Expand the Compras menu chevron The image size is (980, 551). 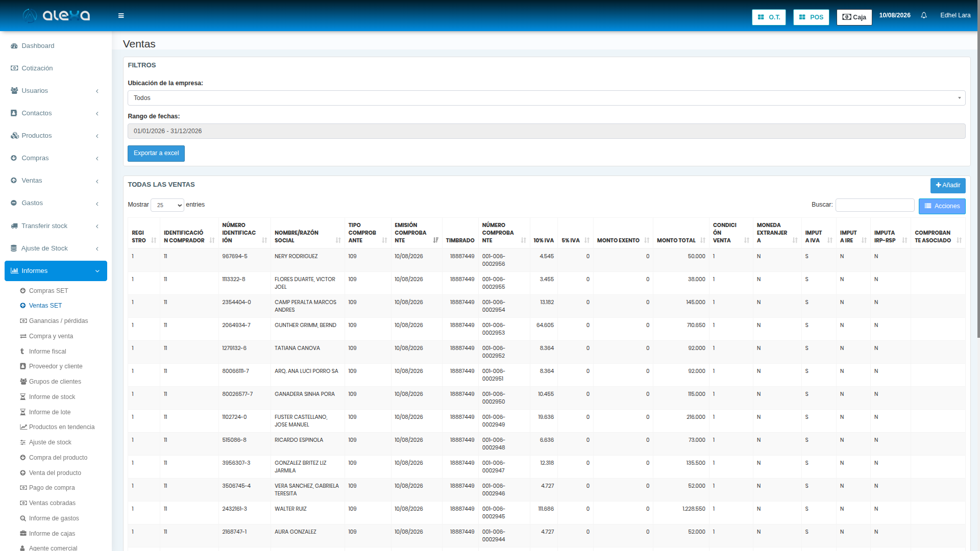point(97,159)
